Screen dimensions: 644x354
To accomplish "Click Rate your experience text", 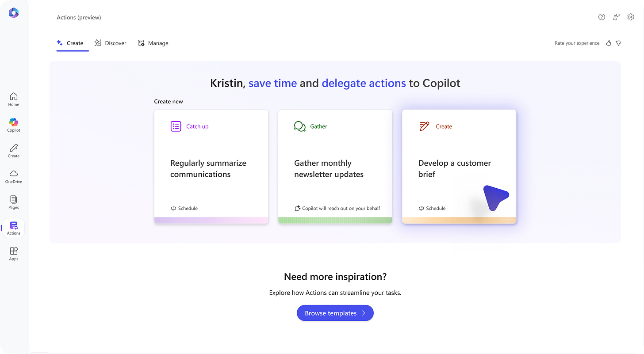I will click(577, 43).
